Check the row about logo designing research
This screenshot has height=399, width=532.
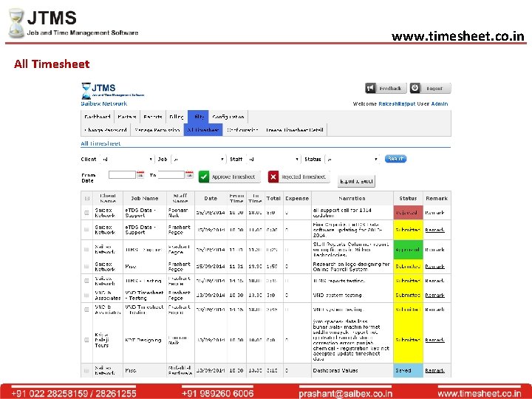pos(87,267)
